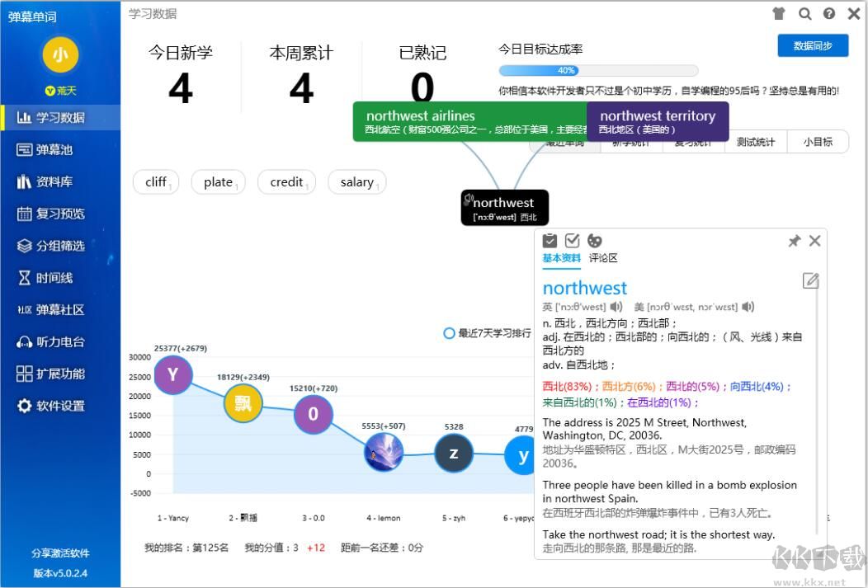
Task: Click the gift icon in the top bar
Action: (779, 13)
